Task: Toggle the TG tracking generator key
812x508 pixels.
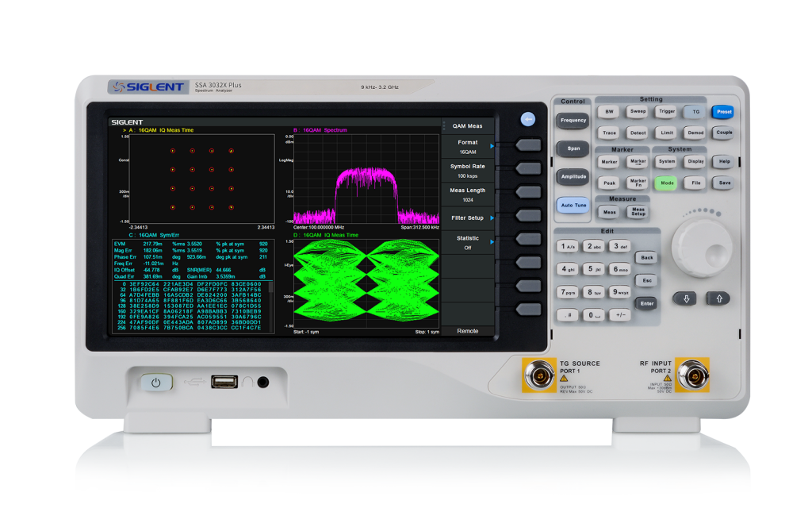Action: tap(695, 112)
